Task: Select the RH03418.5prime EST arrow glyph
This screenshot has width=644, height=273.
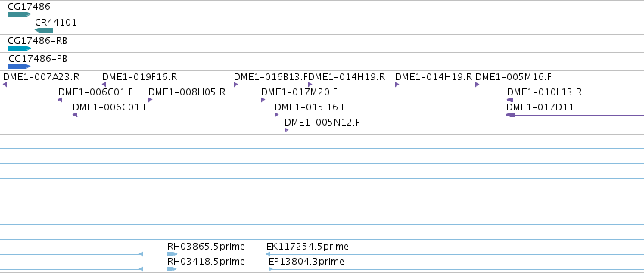Action: (172, 269)
